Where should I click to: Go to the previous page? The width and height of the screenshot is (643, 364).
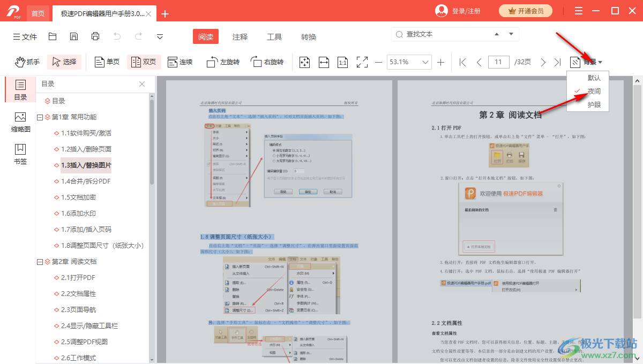point(479,62)
